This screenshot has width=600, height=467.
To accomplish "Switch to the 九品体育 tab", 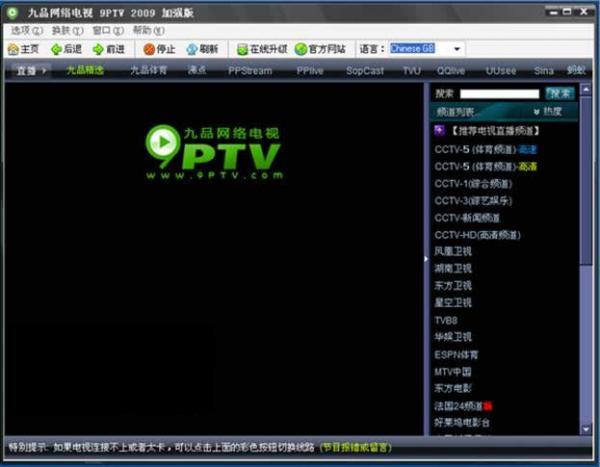I will (148, 70).
